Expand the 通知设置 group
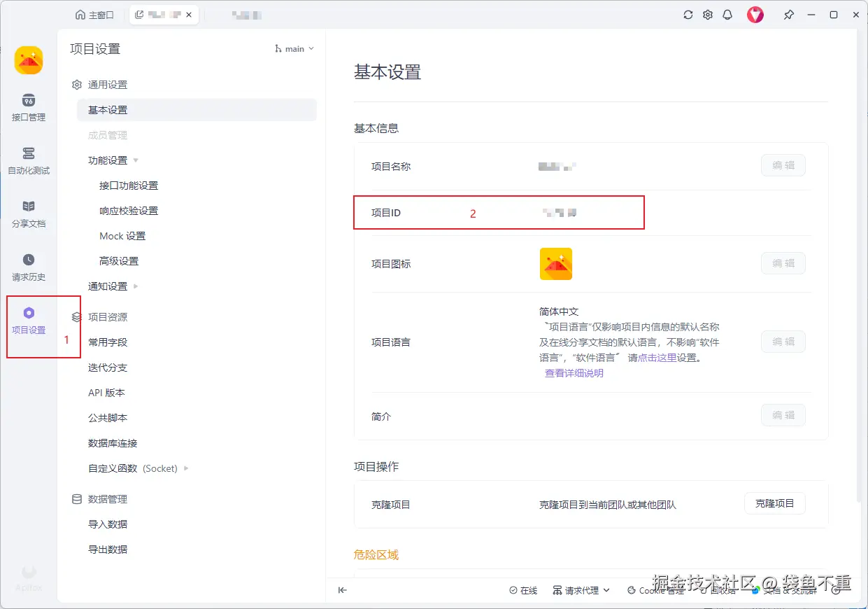The image size is (868, 609). point(136,286)
